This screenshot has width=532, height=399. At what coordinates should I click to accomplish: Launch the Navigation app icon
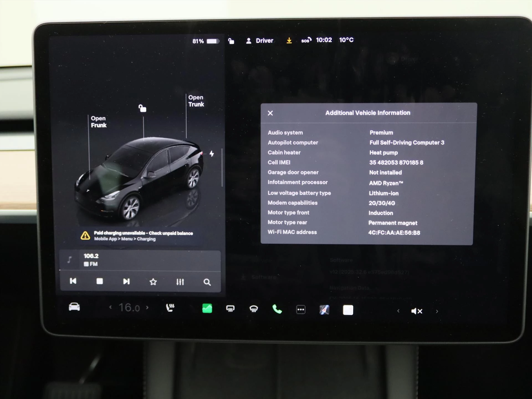coord(324,309)
